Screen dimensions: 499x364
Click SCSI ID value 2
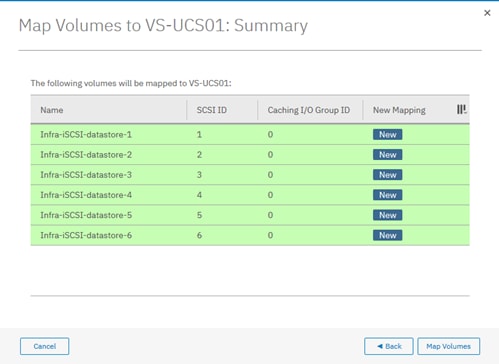click(x=199, y=155)
